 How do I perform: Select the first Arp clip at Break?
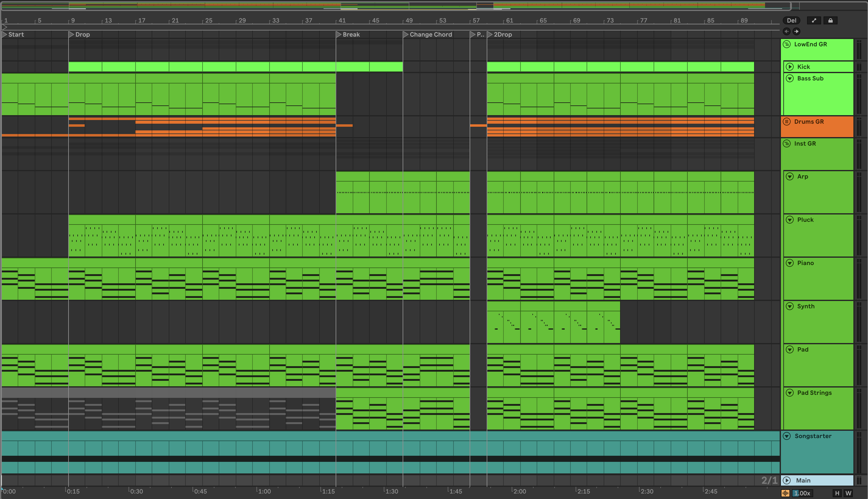352,193
